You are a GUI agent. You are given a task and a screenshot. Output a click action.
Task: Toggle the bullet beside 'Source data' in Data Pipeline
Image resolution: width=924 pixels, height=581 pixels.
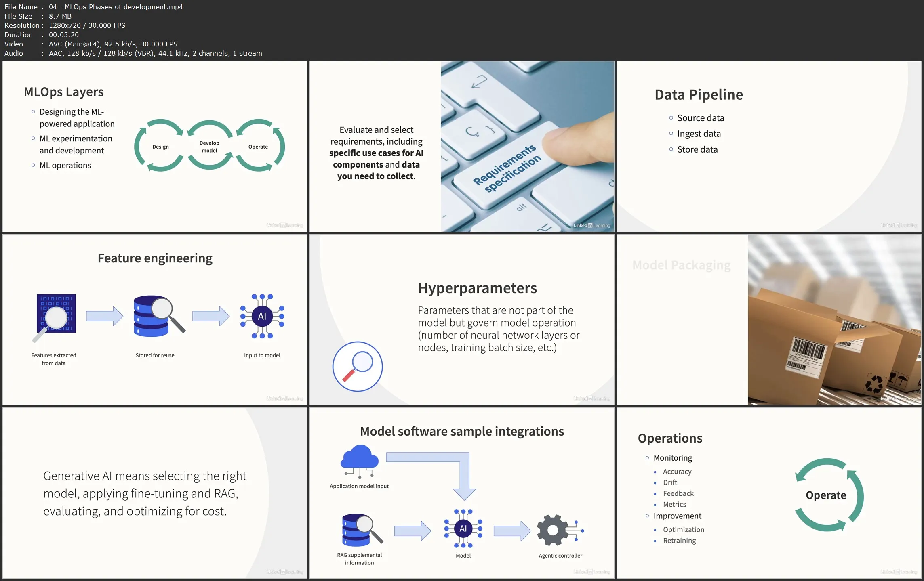[x=671, y=118]
